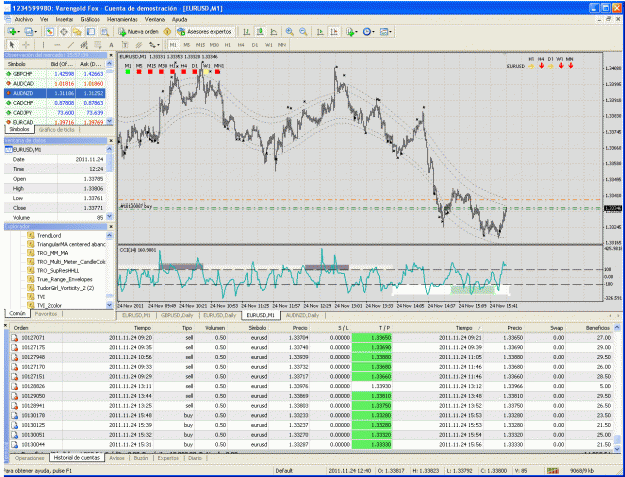Open the Strategy Tester toolbar icon
The width and height of the screenshot is (625, 477).
(x=104, y=32)
